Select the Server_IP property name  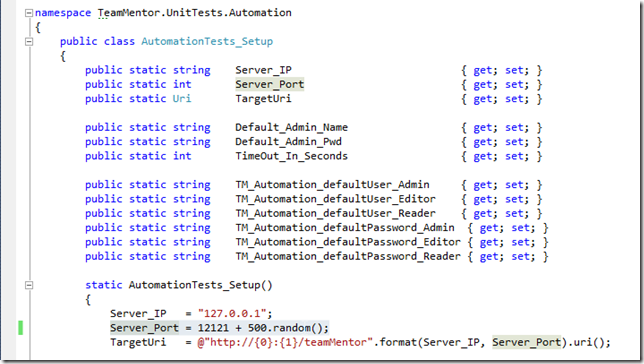click(263, 70)
